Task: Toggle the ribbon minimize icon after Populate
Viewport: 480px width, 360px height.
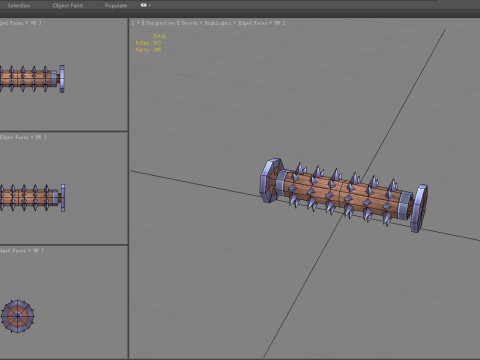Action: point(144,5)
